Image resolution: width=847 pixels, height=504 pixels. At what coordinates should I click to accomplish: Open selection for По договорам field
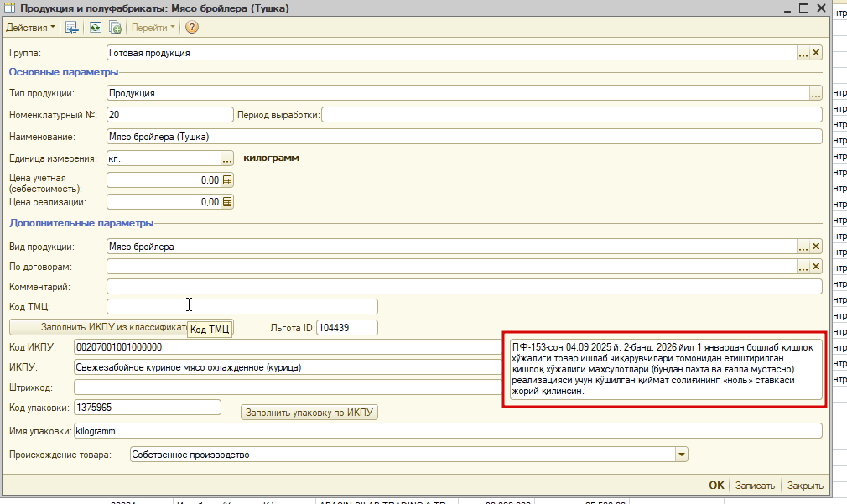coord(803,267)
